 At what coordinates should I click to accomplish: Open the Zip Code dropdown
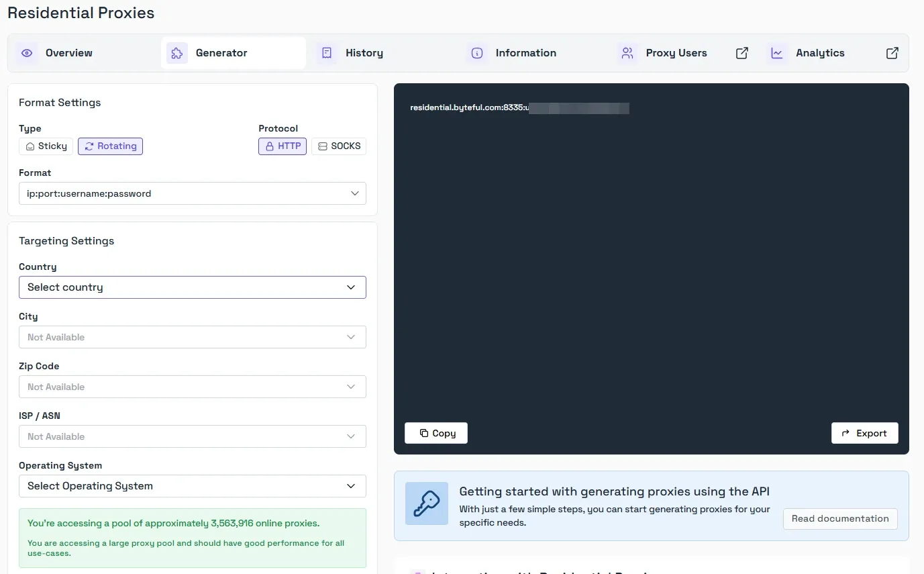coord(193,387)
